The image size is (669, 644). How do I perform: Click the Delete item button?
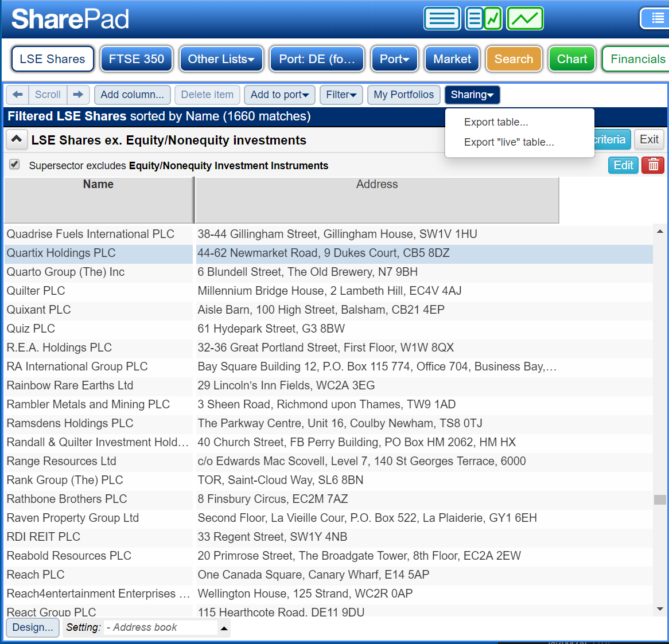pyautogui.click(x=207, y=95)
